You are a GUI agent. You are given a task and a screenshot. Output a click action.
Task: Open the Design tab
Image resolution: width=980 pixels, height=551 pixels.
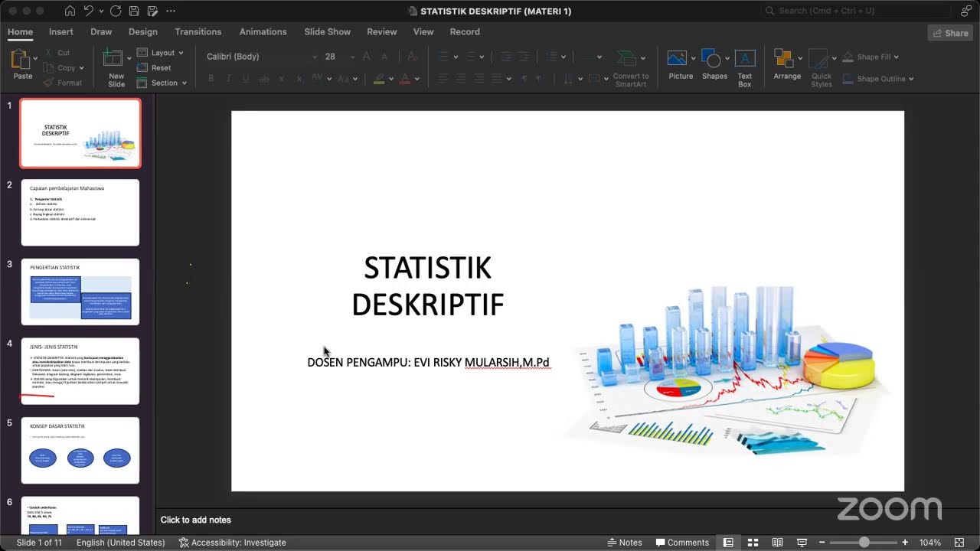pyautogui.click(x=143, y=31)
